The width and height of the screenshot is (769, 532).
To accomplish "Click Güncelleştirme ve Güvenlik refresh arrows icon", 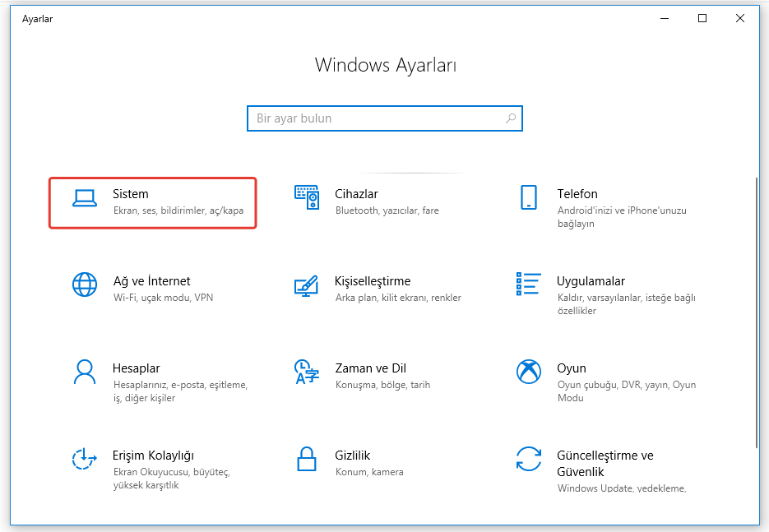I will coord(528,459).
